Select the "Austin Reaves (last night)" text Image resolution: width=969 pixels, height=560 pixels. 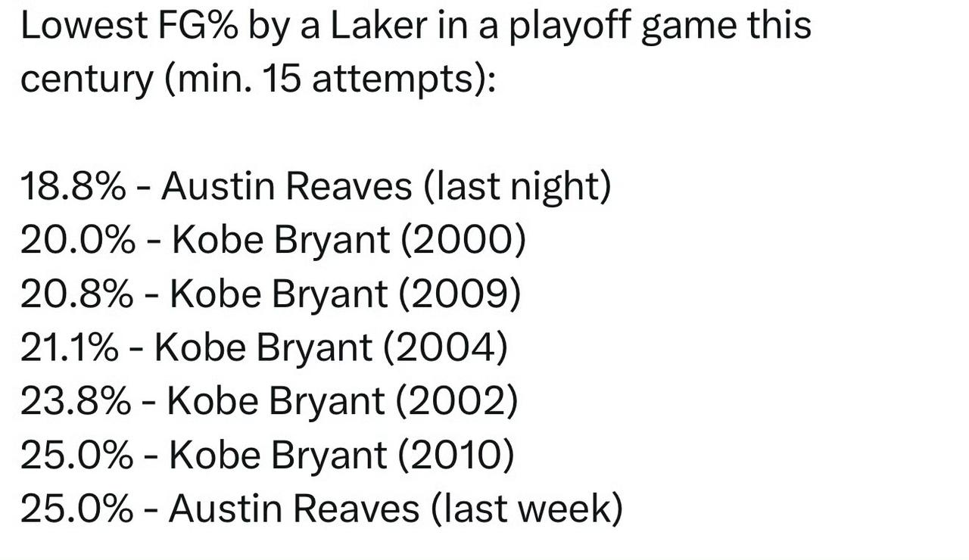[385, 188]
